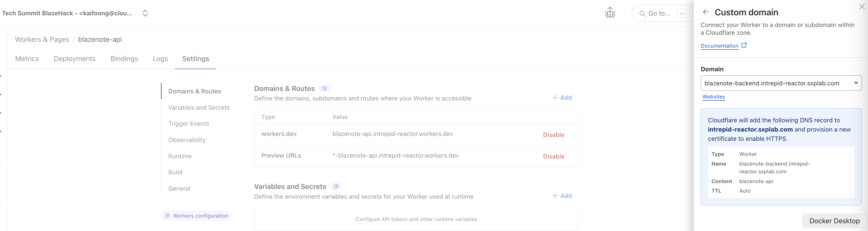The width and height of the screenshot is (868, 231).
Task: Disable the workers.dev route
Action: [553, 135]
